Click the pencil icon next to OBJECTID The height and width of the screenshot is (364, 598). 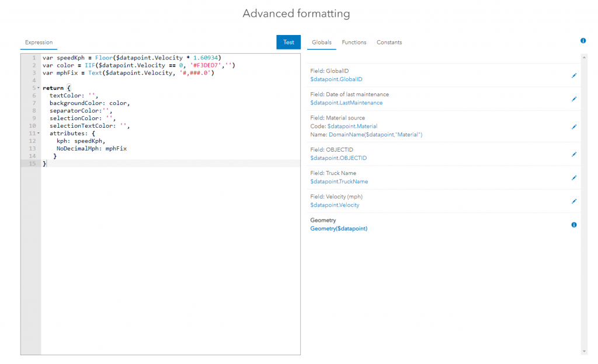point(573,154)
